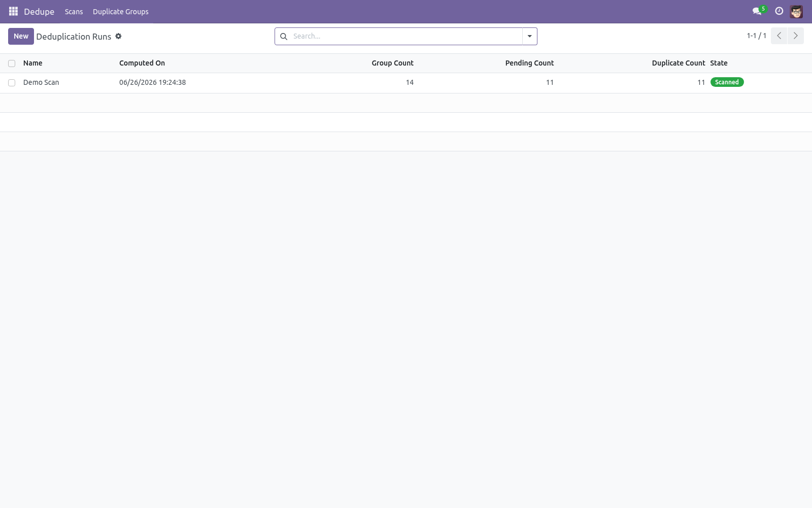The height and width of the screenshot is (508, 812).
Task: Click the Deduplication Runs breadcrumb title
Action: (x=74, y=37)
